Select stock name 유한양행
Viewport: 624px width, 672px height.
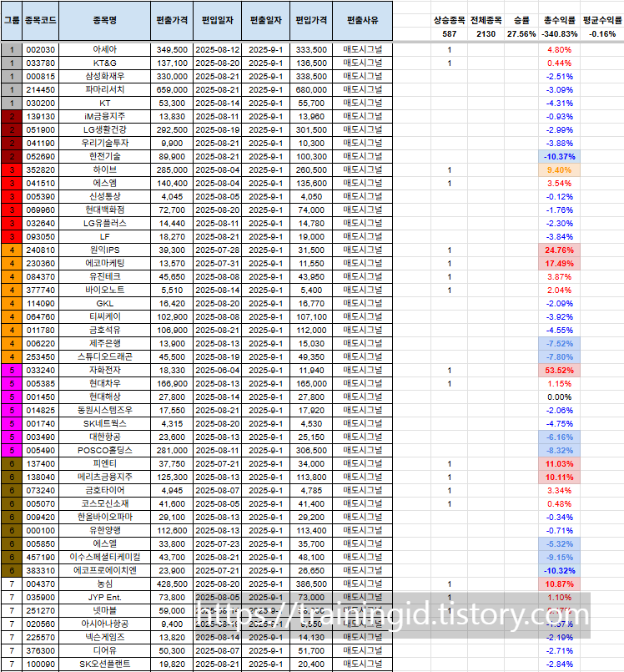pyautogui.click(x=104, y=531)
